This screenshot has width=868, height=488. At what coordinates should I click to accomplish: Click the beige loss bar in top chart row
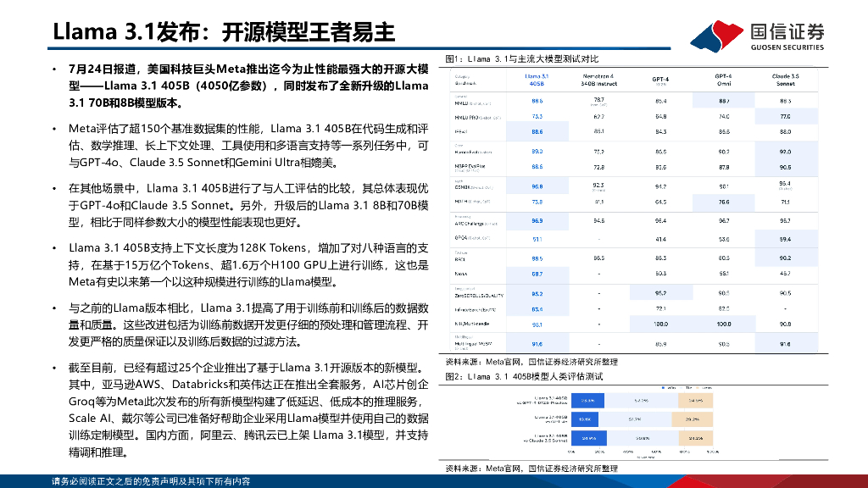coord(694,399)
